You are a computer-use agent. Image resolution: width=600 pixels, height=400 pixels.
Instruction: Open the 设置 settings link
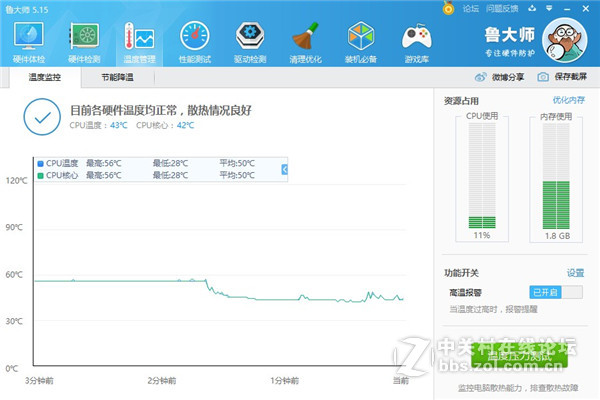(575, 273)
